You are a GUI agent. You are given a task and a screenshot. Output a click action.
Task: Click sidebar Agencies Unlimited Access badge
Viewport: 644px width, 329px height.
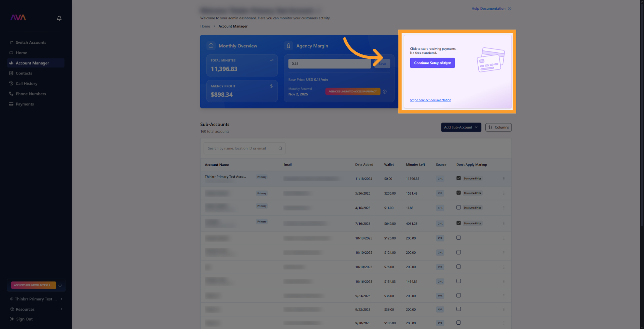pyautogui.click(x=34, y=285)
